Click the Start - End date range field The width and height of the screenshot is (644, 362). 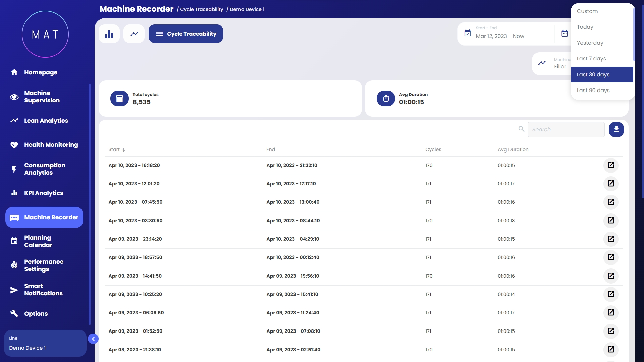tap(500, 33)
